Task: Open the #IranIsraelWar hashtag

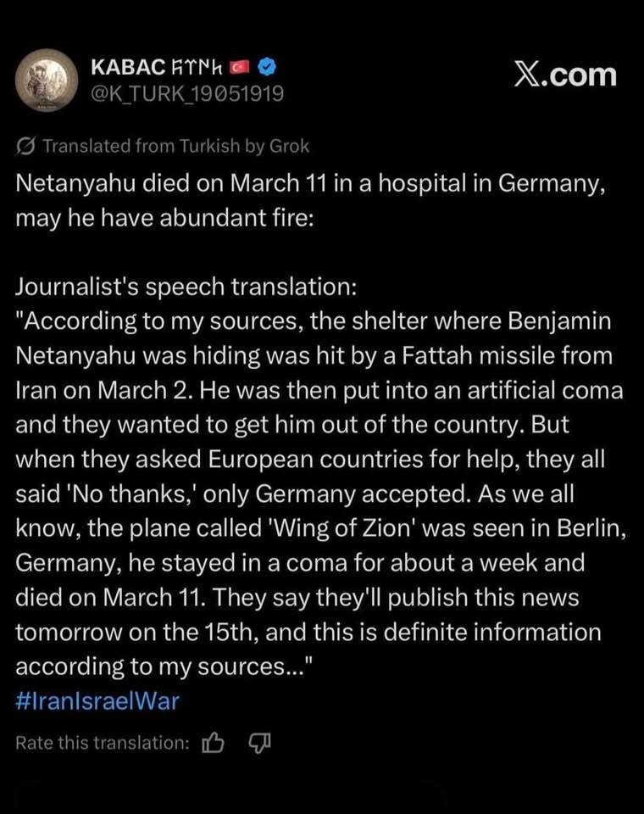Action: [x=97, y=701]
